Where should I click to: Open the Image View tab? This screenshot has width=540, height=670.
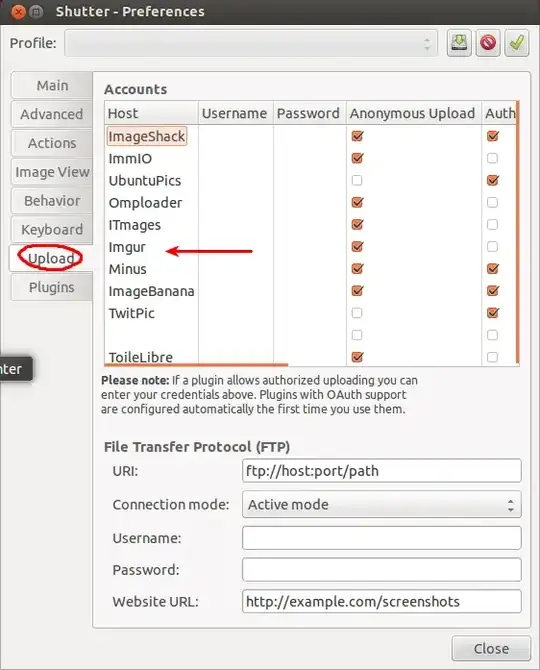[x=52, y=172]
